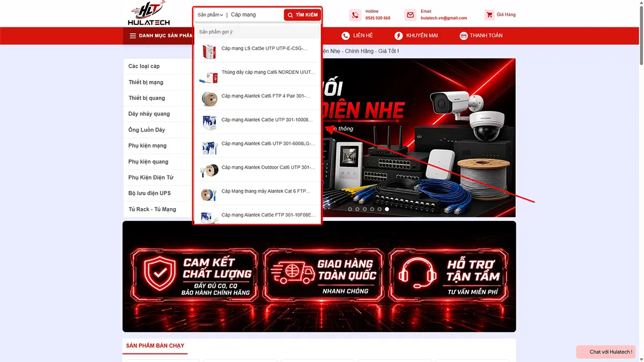Switch to the SẢN PHẨM BÁN CHẠY tab
Image resolution: width=644 pixels, height=362 pixels.
pos(155,346)
